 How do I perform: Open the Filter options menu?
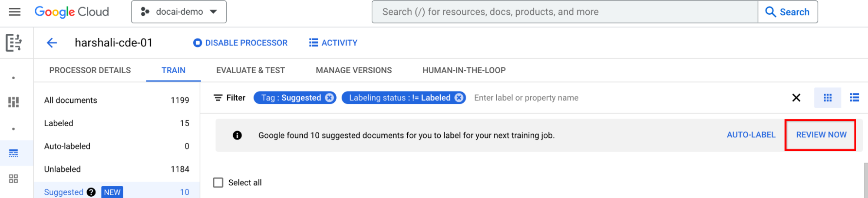click(x=230, y=98)
